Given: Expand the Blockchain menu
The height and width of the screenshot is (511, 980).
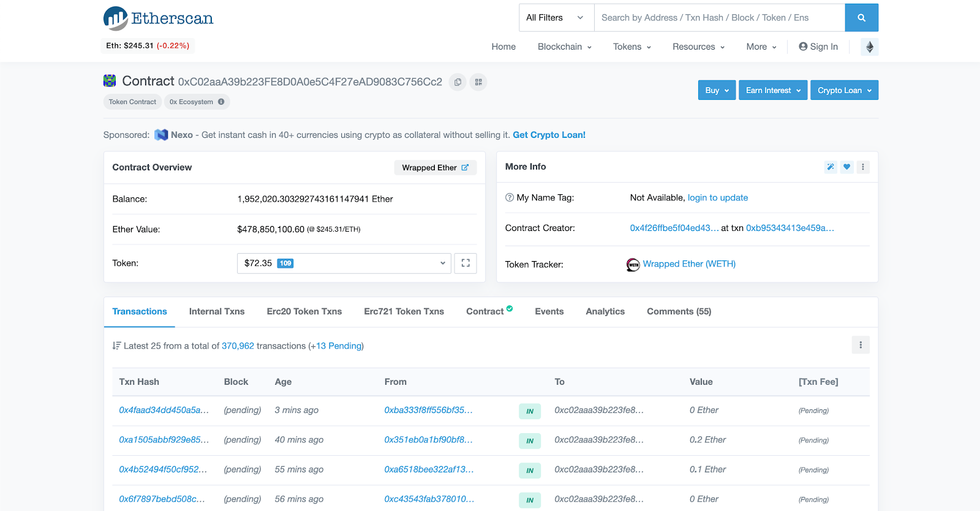Looking at the screenshot, I should tap(565, 47).
